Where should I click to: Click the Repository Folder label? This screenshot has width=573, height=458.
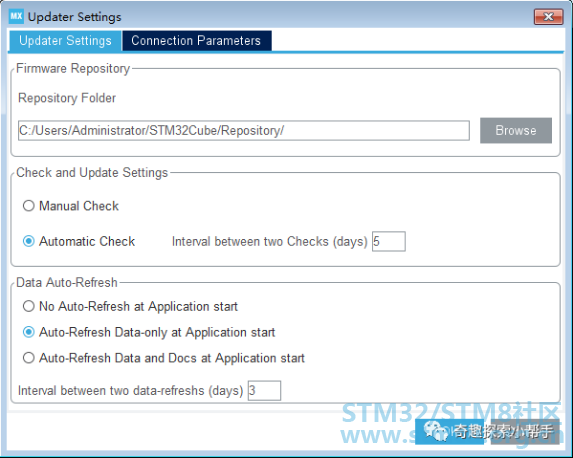67,98
